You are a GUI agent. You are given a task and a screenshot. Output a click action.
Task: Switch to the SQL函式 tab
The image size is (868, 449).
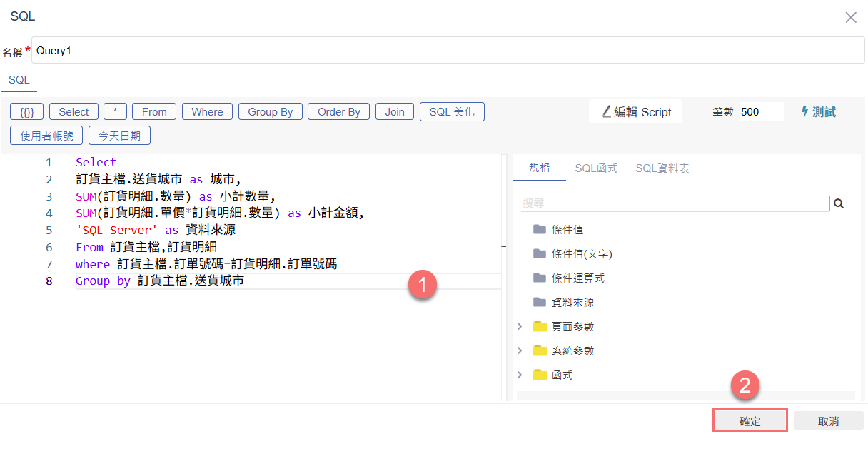[595, 168]
